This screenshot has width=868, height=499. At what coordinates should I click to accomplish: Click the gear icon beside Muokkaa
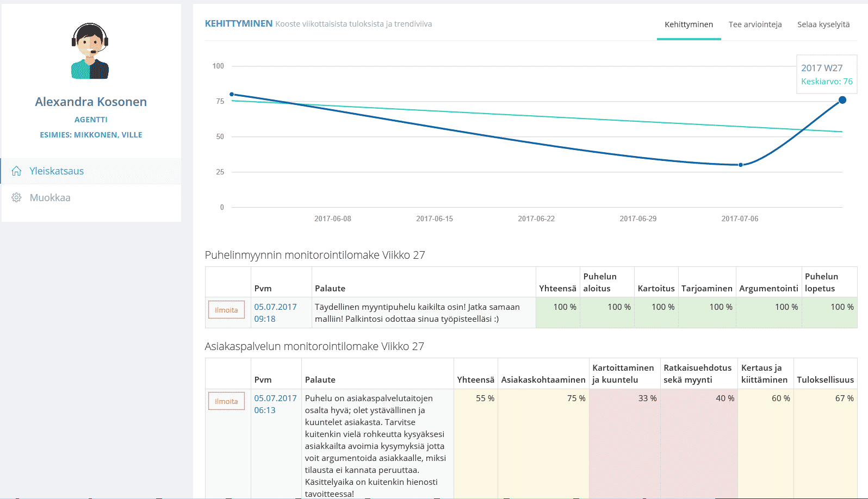point(16,197)
